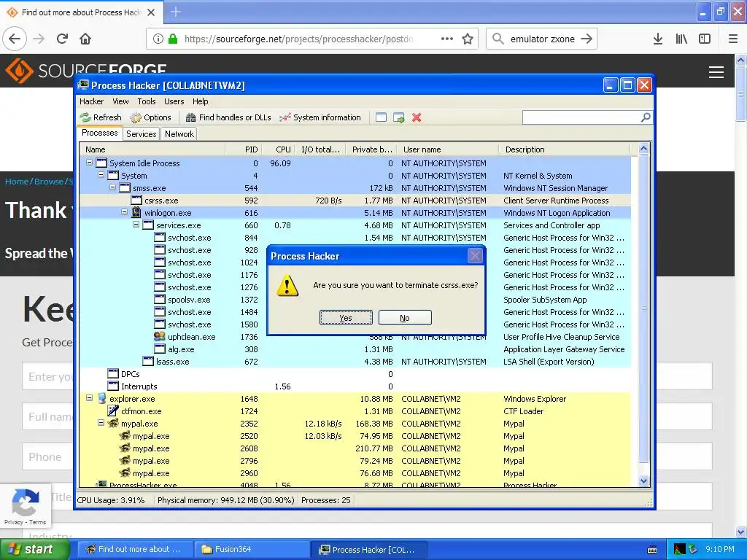
Task: Open the Windows start menu
Action: pos(34,549)
